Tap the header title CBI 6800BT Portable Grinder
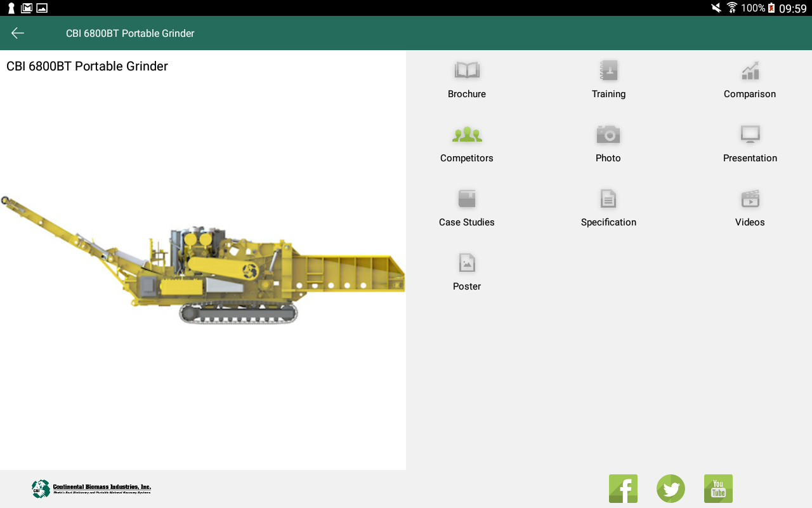The width and height of the screenshot is (812, 508). (x=130, y=33)
